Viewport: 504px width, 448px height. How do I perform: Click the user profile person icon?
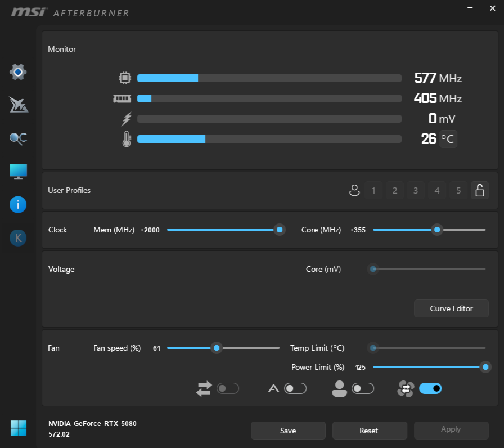pyautogui.click(x=354, y=191)
